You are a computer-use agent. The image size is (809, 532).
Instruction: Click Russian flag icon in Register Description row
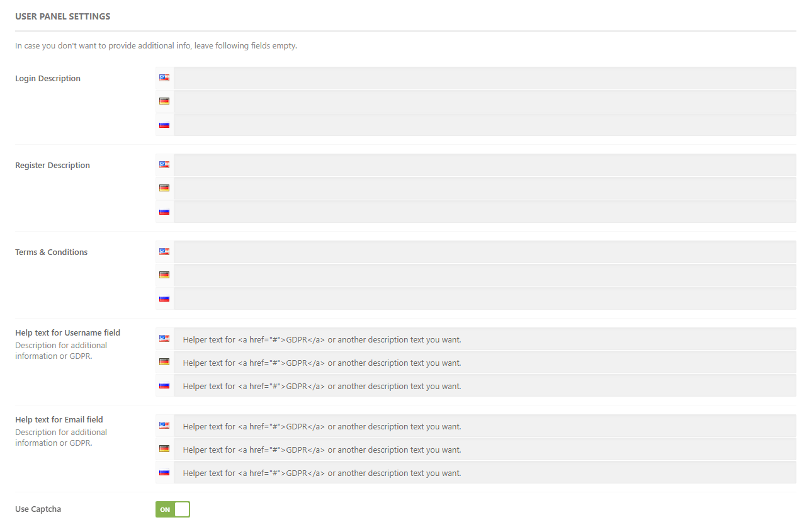click(164, 212)
